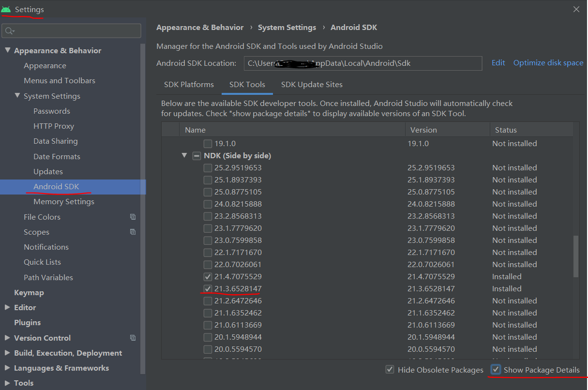The image size is (588, 390).
Task: Click the Android Studio logo in title bar
Action: coord(6,9)
